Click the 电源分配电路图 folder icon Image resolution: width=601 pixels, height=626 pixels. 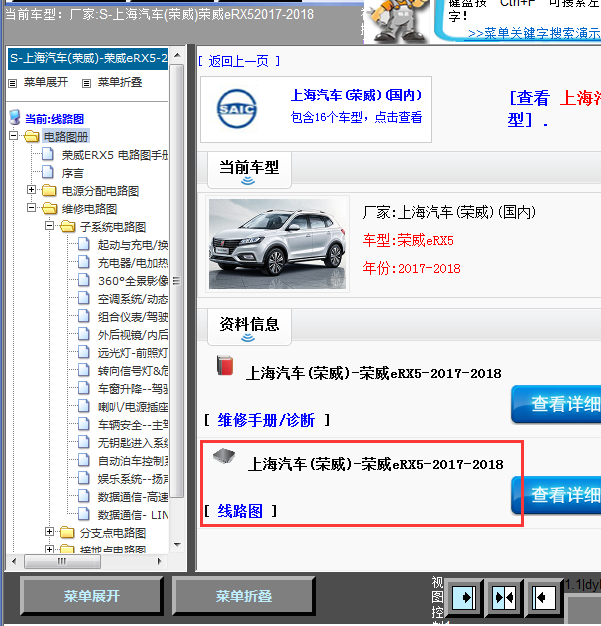point(49,190)
